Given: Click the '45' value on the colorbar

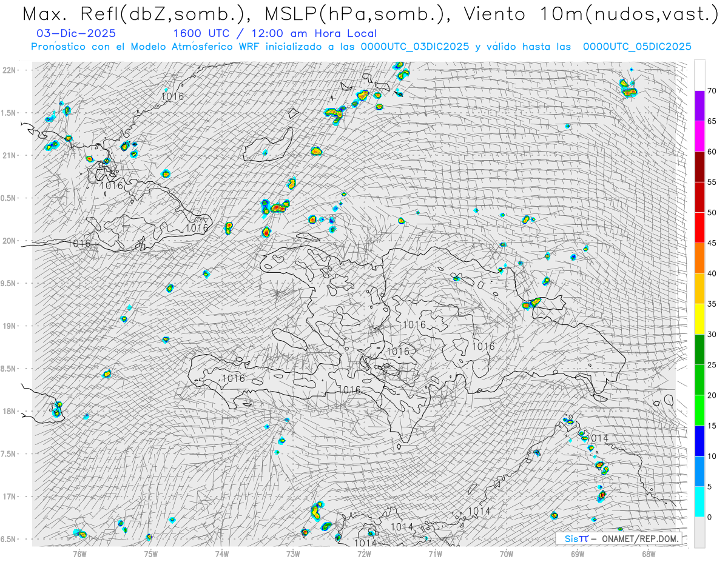Looking at the screenshot, I should click(x=712, y=243).
